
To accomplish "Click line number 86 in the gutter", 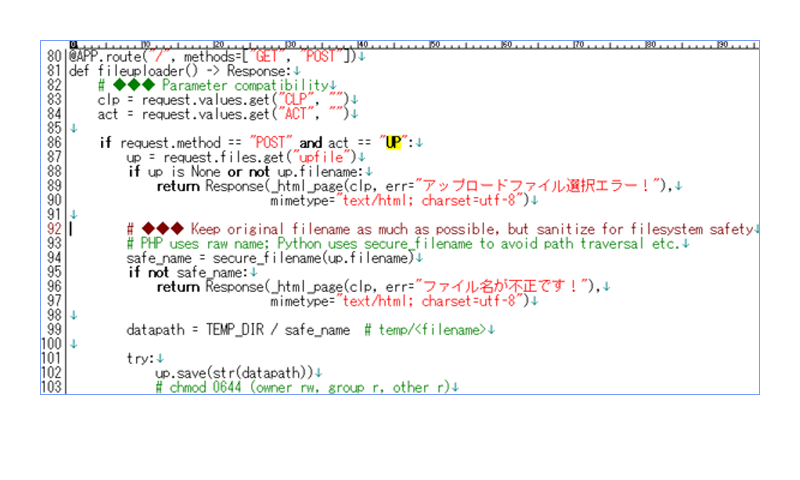I will pyautogui.click(x=54, y=142).
